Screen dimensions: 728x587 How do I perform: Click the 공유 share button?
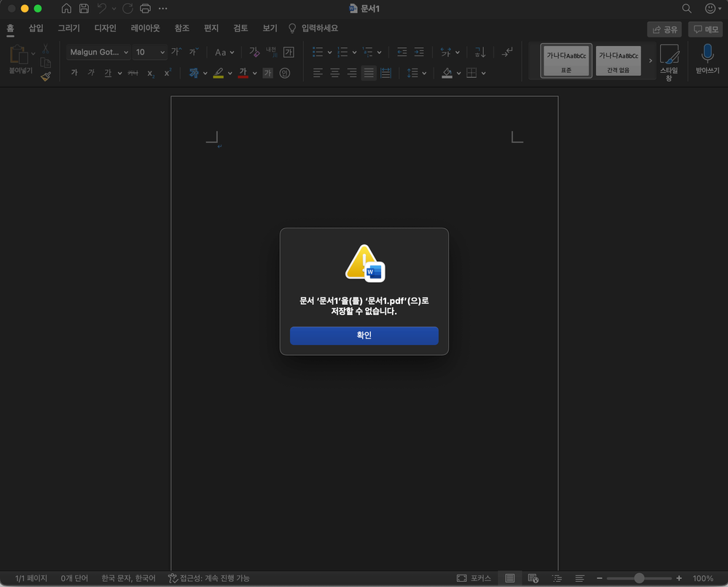(x=665, y=30)
